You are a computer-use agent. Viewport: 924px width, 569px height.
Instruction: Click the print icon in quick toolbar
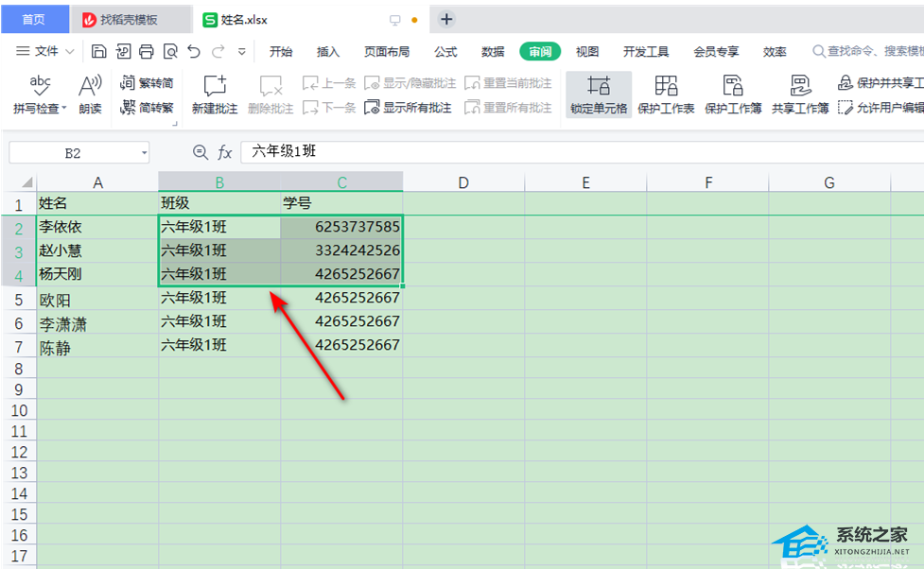[147, 51]
